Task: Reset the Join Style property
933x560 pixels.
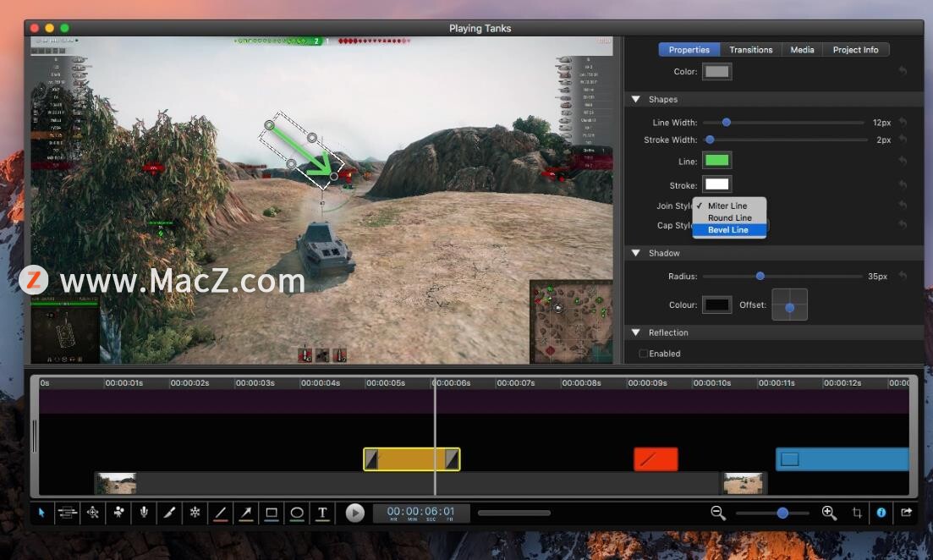Action: [903, 205]
